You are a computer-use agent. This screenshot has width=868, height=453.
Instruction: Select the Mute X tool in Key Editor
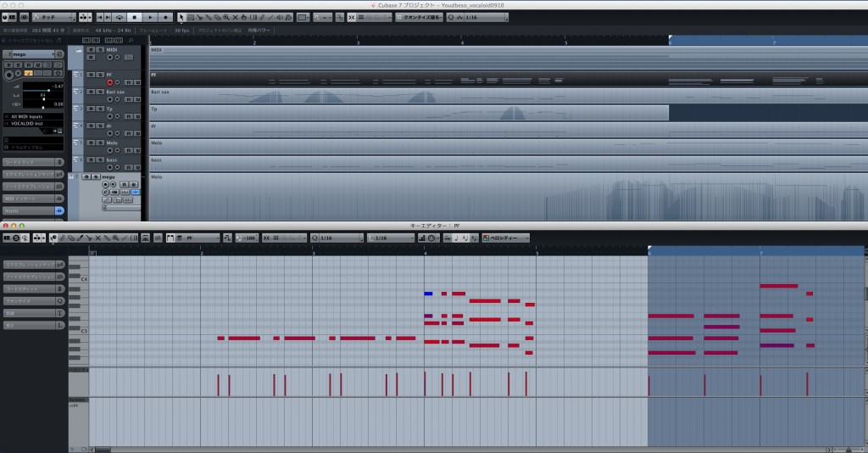tap(98, 238)
